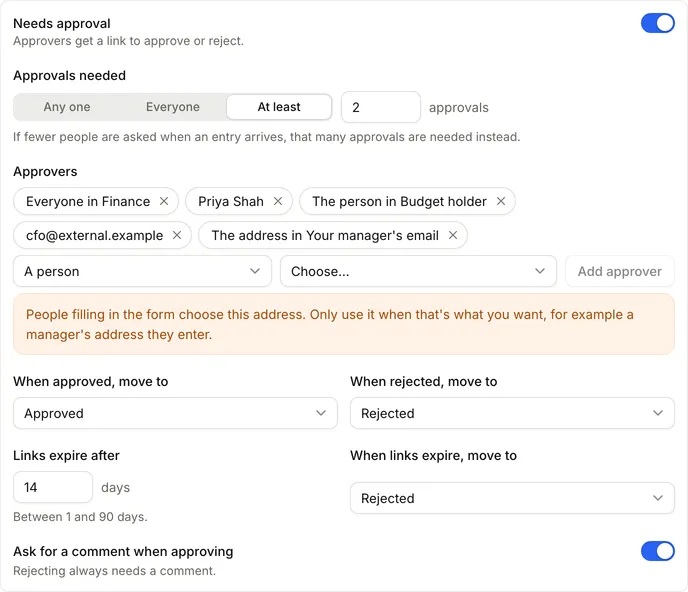Select the Any one approvals option

(x=67, y=107)
